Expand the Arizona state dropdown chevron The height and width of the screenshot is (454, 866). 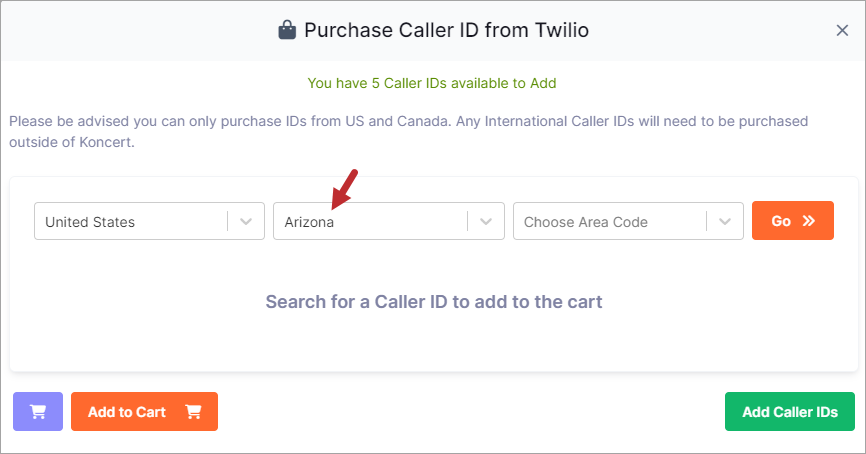pyautogui.click(x=485, y=221)
